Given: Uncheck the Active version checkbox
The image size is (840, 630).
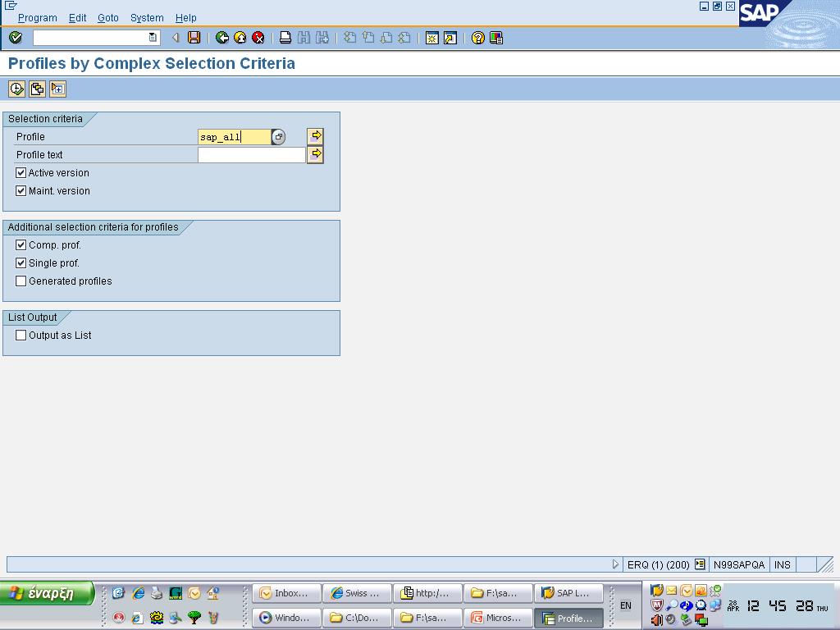Looking at the screenshot, I should [x=21, y=172].
